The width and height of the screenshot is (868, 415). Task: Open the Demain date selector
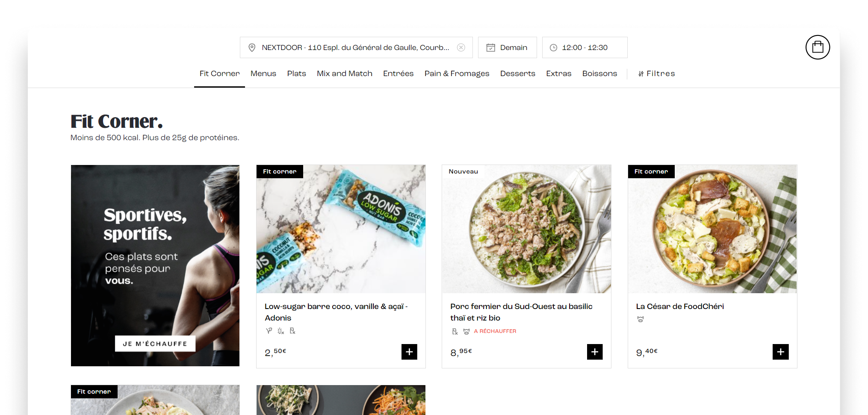pyautogui.click(x=508, y=47)
